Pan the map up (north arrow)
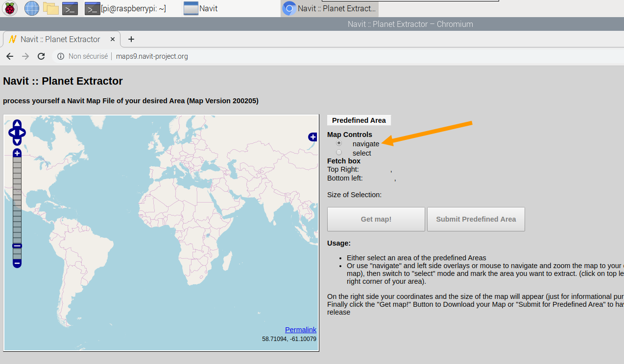This screenshot has height=364, width=624. (17, 124)
